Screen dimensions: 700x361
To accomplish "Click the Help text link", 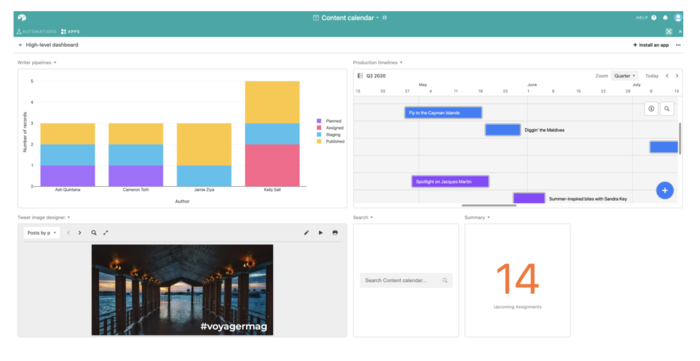I will (642, 18).
